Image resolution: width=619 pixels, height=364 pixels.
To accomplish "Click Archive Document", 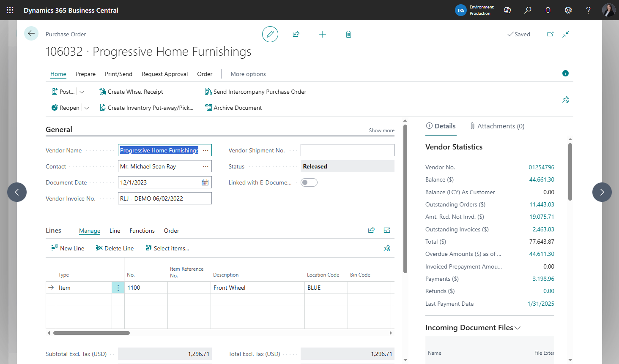I will pos(233,108).
